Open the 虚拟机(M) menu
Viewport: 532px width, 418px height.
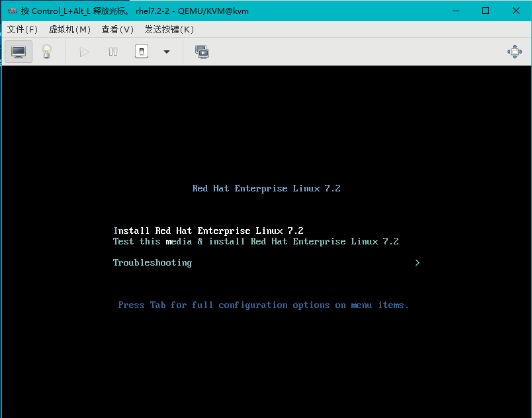[x=69, y=30]
